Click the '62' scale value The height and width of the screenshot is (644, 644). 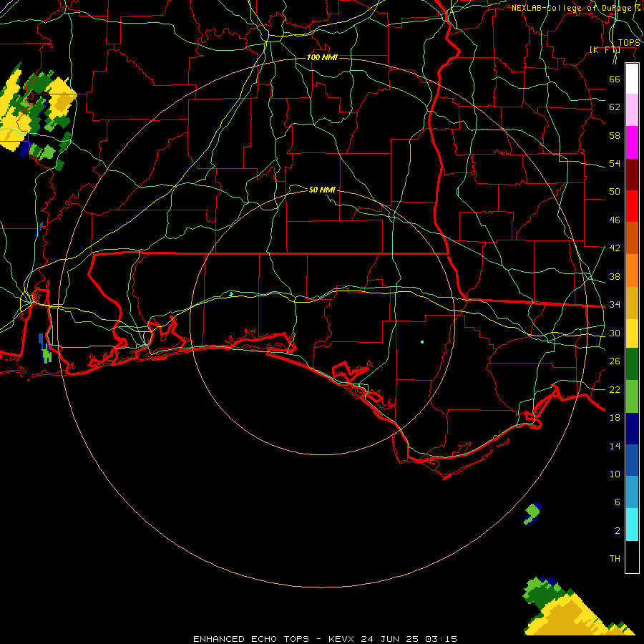(x=615, y=107)
